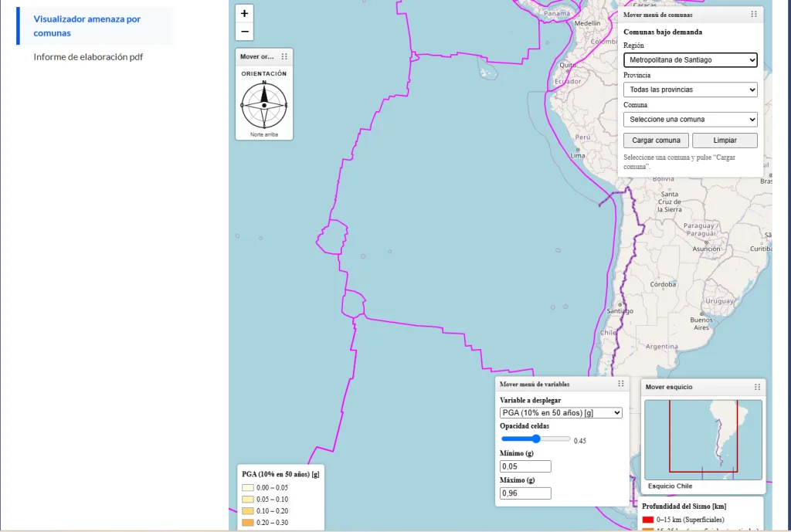Click the Mínimo (g) input field

pyautogui.click(x=525, y=466)
